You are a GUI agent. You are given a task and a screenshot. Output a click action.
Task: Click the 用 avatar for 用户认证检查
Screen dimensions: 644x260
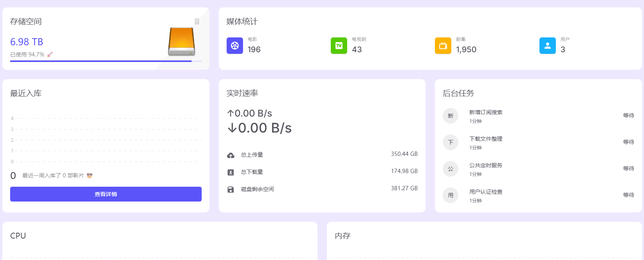point(451,195)
